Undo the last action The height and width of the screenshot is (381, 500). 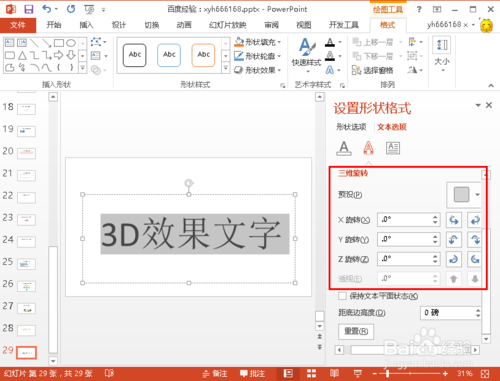[x=47, y=9]
